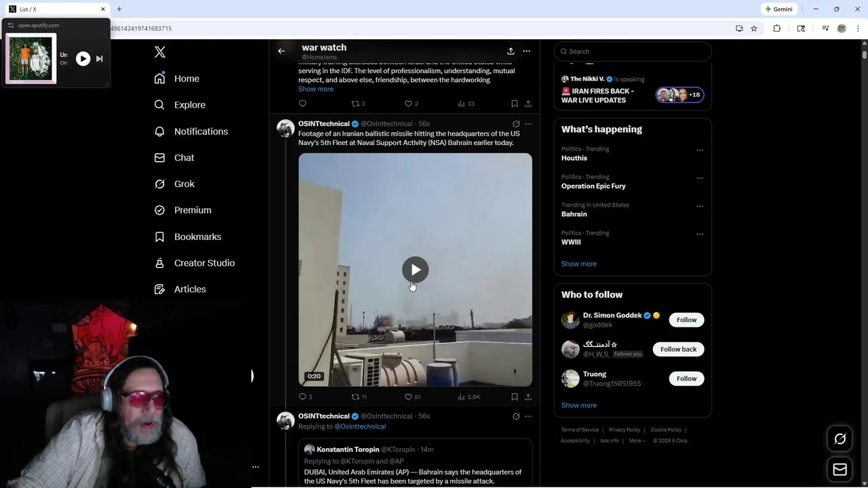Share the top truncated post

coord(528,104)
